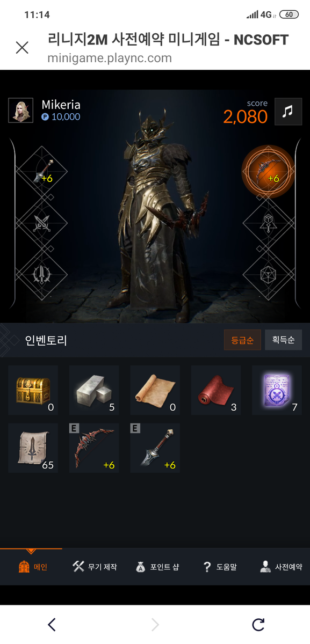310x644 pixels.
Task: Select the equipped +6 bow in inventory
Action: pyautogui.click(x=94, y=448)
